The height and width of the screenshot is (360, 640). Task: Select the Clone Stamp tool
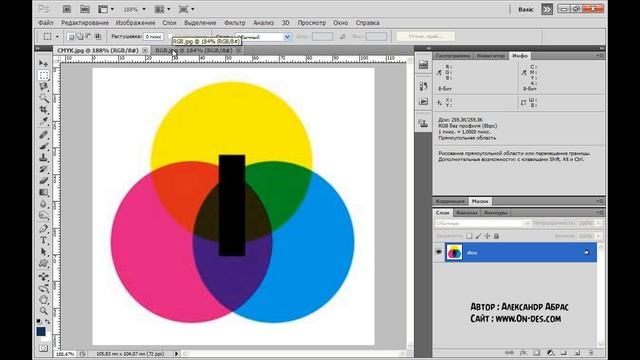44,158
